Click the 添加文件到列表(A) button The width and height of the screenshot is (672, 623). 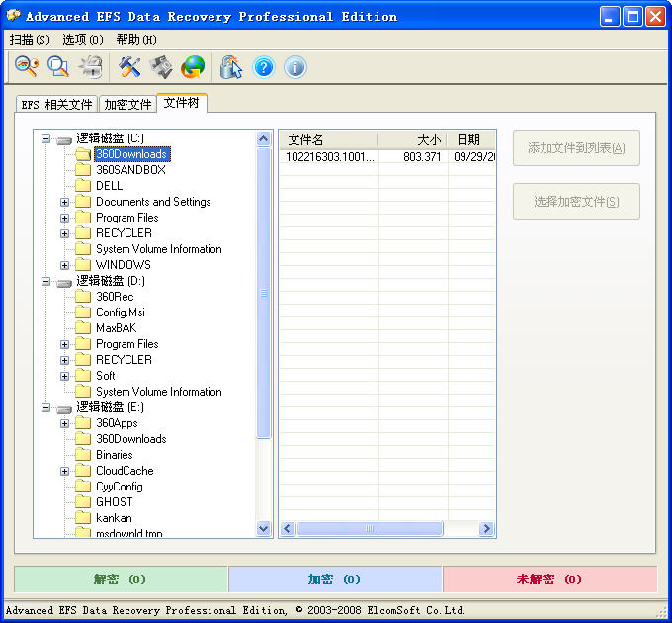click(x=576, y=148)
